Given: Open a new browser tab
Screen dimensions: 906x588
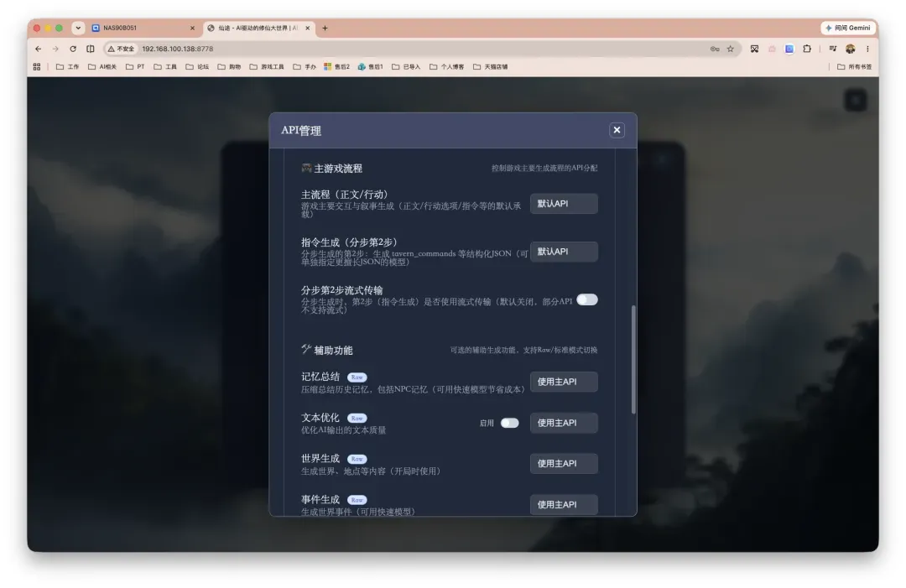Looking at the screenshot, I should (x=325, y=28).
